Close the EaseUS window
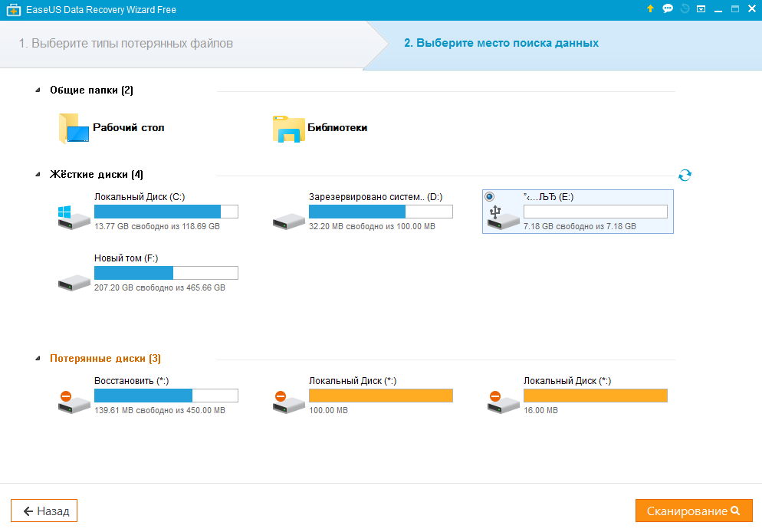The width and height of the screenshot is (762, 532). (x=752, y=8)
